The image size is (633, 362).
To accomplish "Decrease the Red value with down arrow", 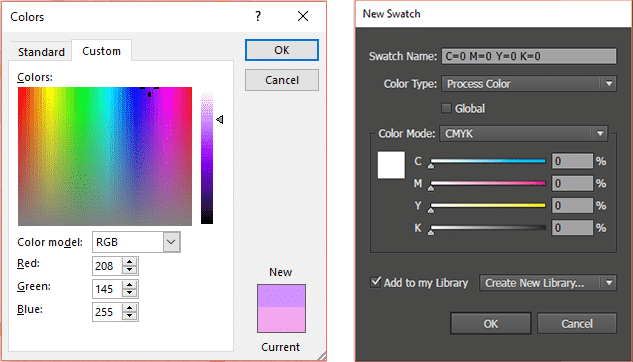I will pyautogui.click(x=130, y=270).
